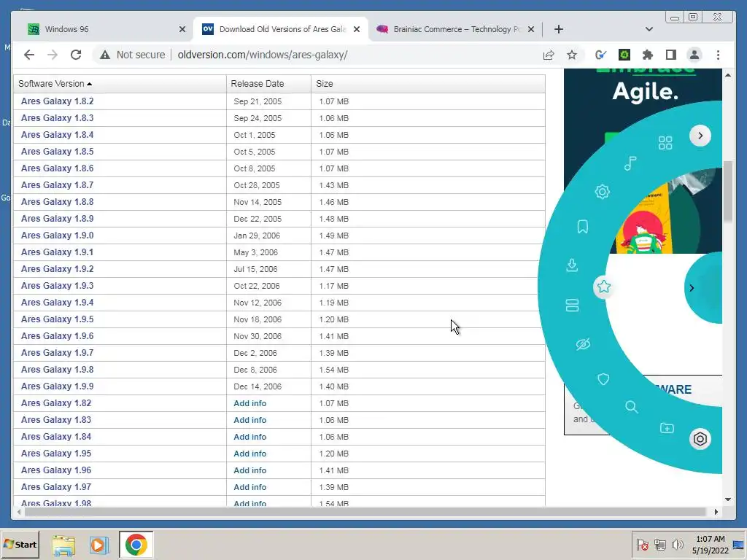Click Add info for Ares Galaxy 1.95
The image size is (747, 560).
coord(249,454)
